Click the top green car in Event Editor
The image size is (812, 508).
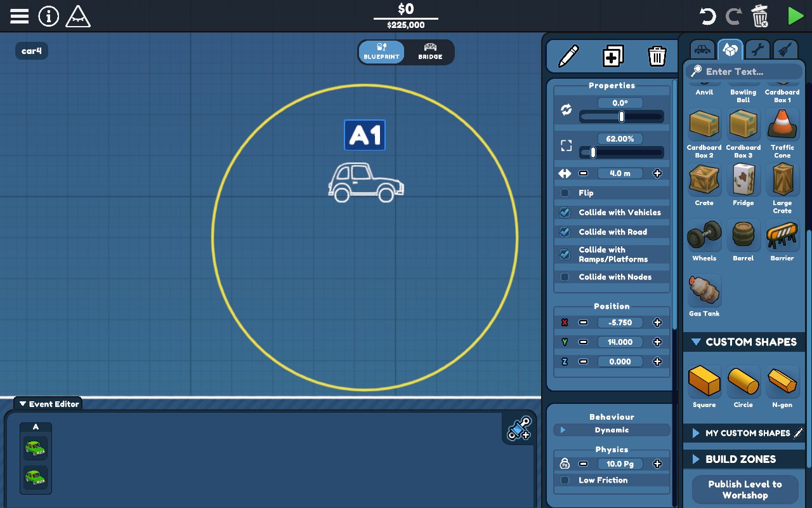coord(36,447)
